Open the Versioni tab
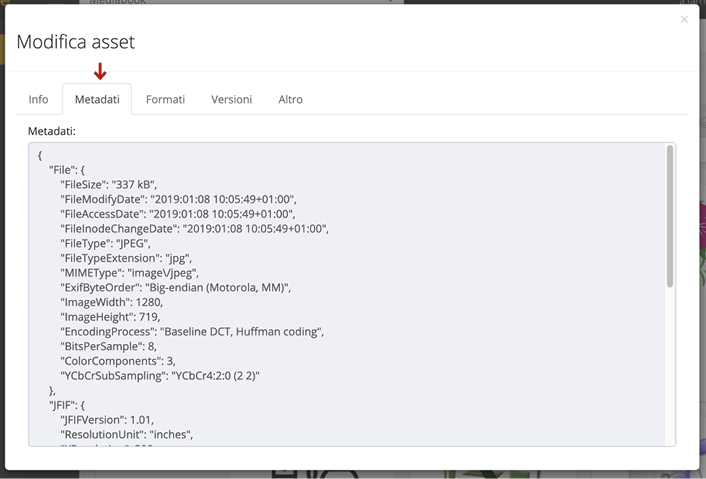 [x=231, y=99]
